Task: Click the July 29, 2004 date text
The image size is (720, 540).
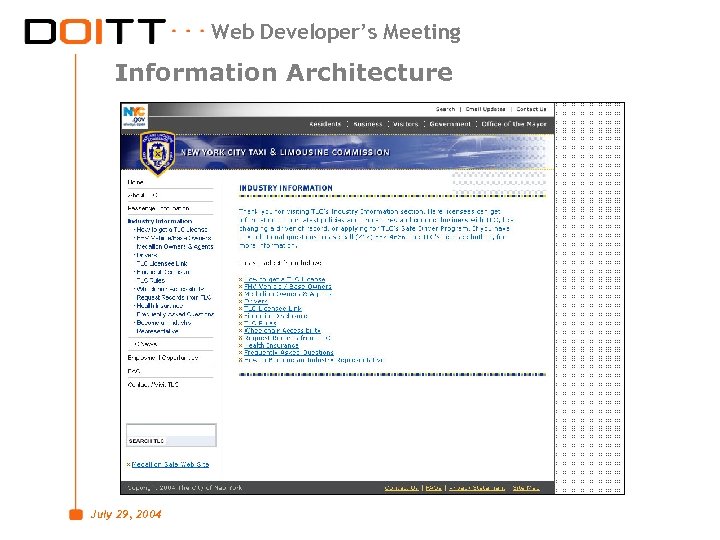Action: [x=126, y=514]
